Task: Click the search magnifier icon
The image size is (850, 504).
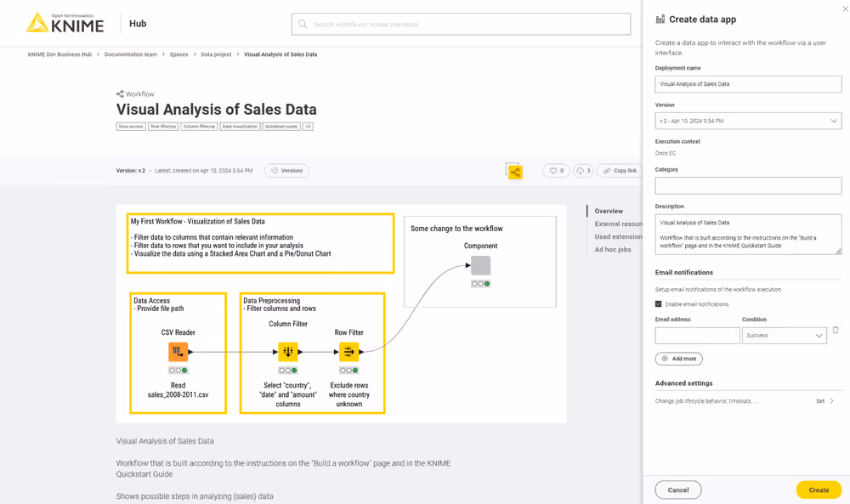Action: (303, 24)
